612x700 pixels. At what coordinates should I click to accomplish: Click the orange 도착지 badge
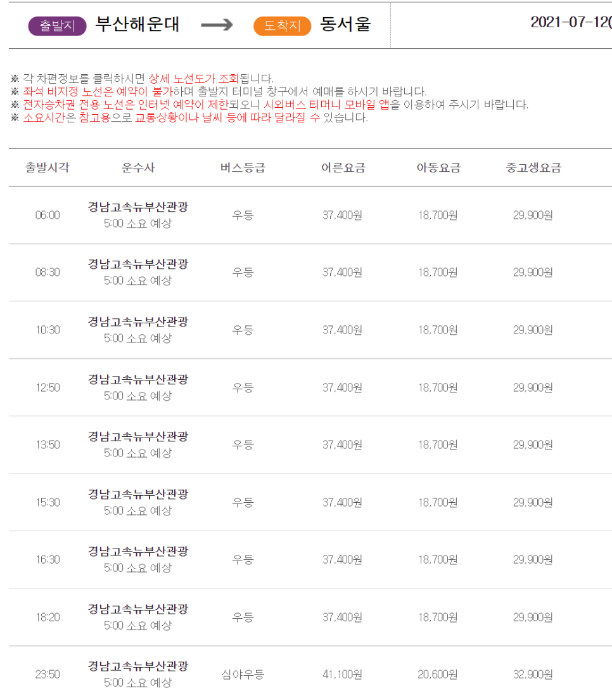282,26
